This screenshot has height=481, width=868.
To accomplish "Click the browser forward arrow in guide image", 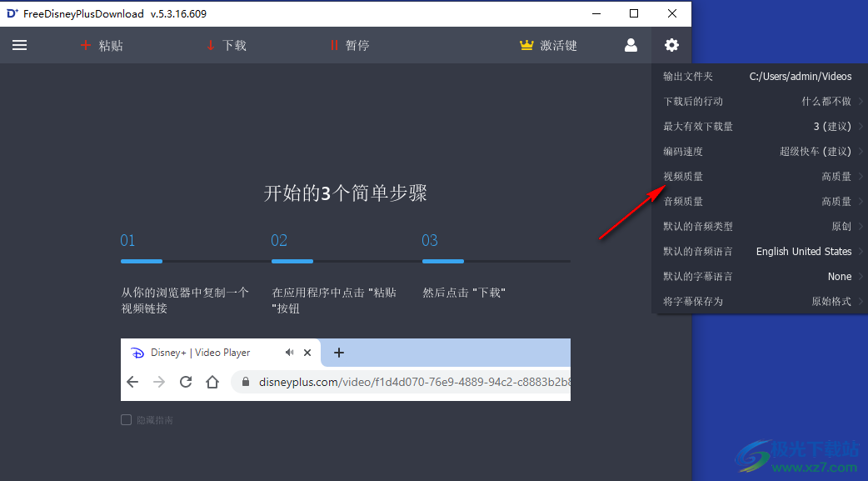I will pos(159,382).
